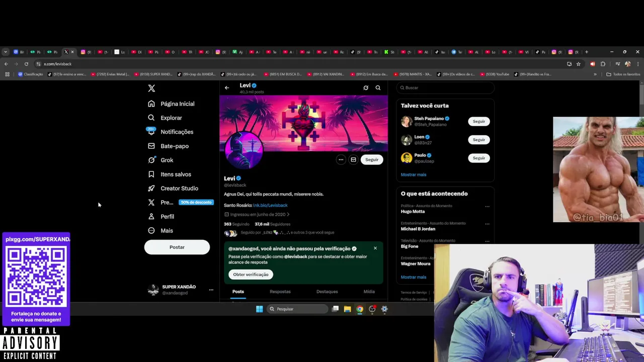
Task: Bookmark this page with the star
Action: pyautogui.click(x=578, y=64)
